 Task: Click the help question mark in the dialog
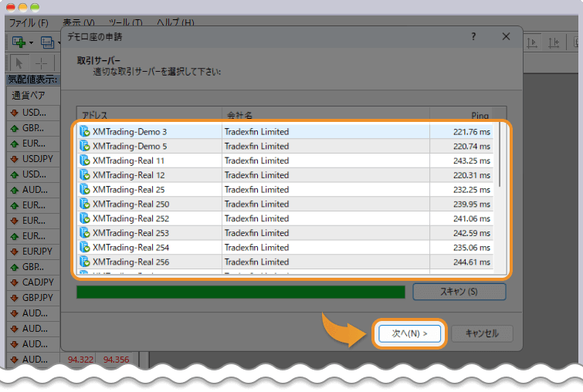tap(473, 36)
